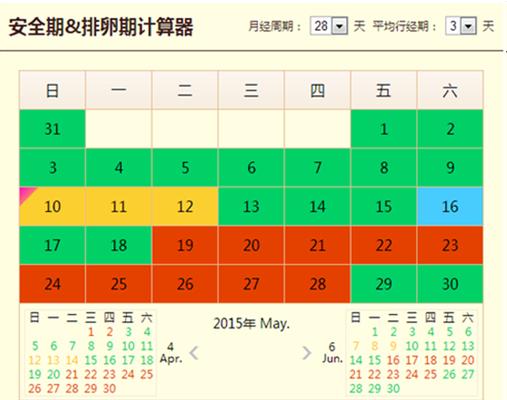Select red fertile day 19
Viewport: 507px width, 400px height.
[185, 245]
